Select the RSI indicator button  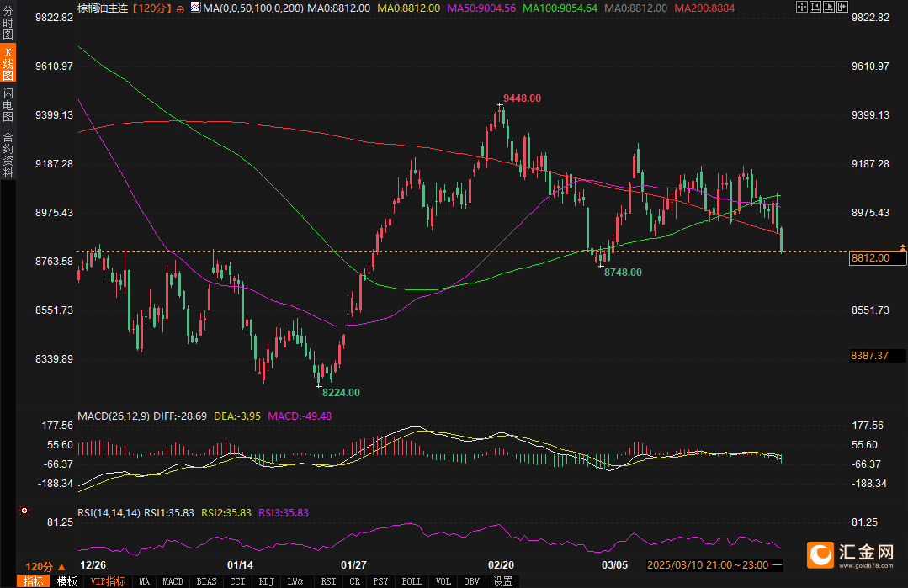[328, 581]
